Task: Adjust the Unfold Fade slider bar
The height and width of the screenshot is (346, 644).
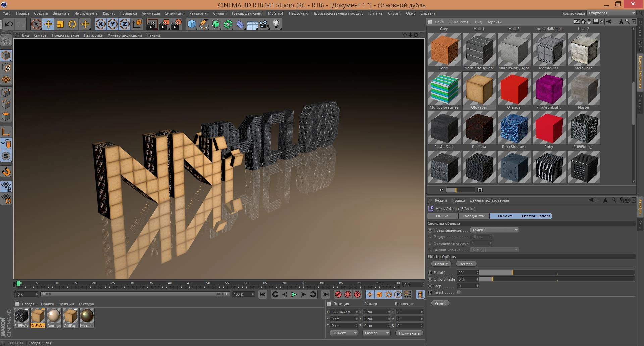Action: pos(557,279)
